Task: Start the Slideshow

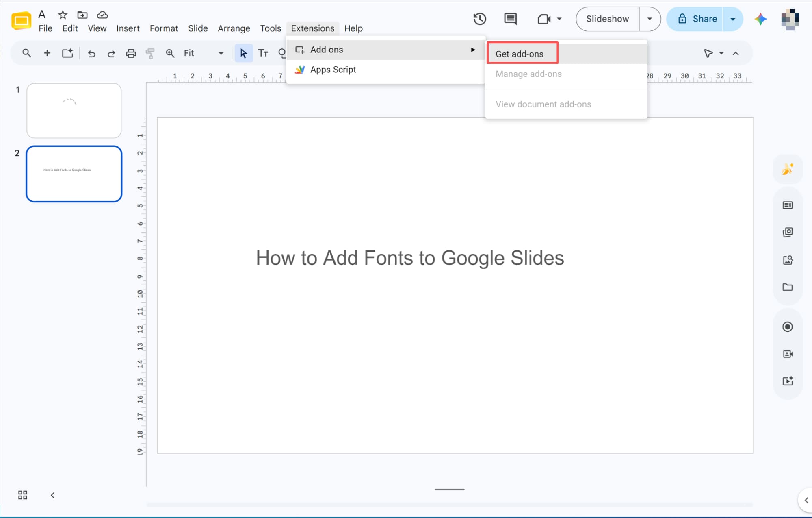Action: [x=607, y=19]
